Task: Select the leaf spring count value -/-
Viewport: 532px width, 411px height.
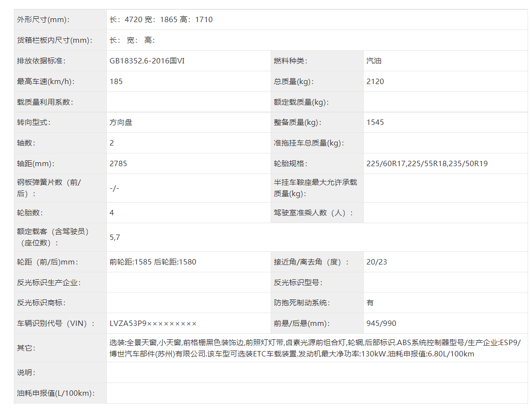Action: (x=114, y=188)
